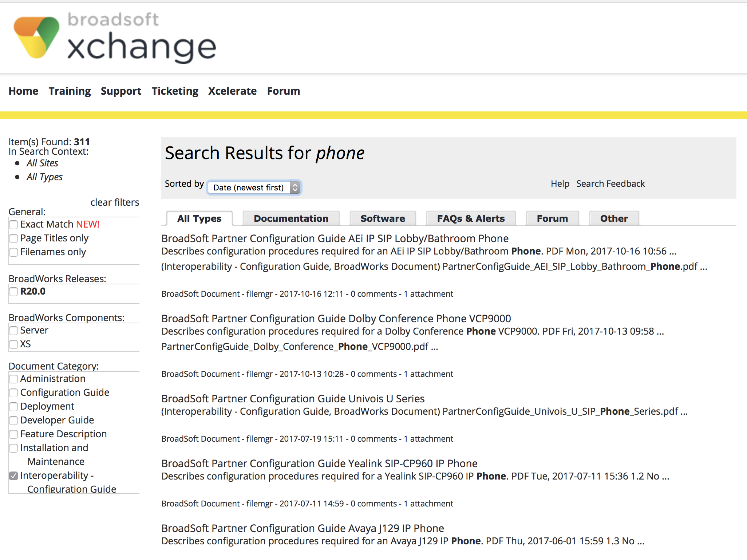Switch to the FAQs & Alerts tab
Viewport: 747px width, 560px height.
[471, 218]
